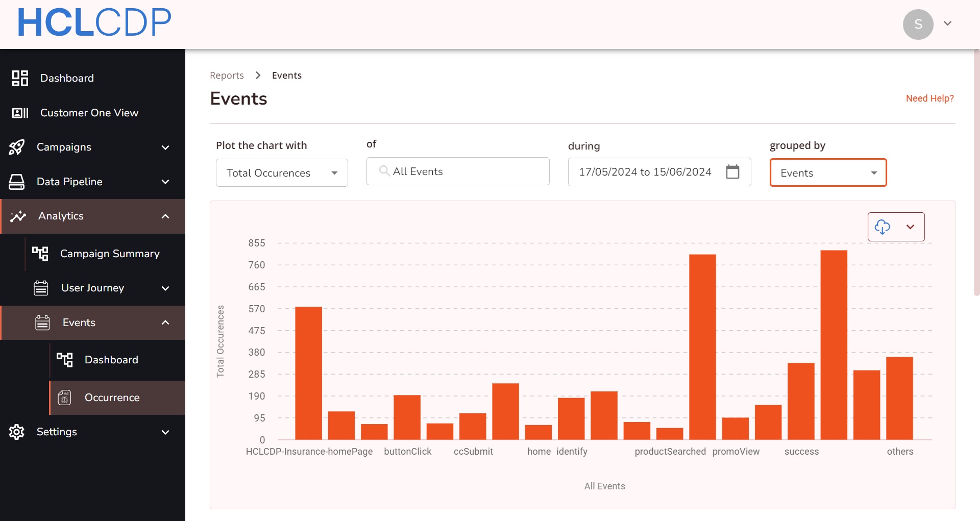This screenshot has width=980, height=521.
Task: Open Campaign Summary menu item
Action: tap(109, 254)
